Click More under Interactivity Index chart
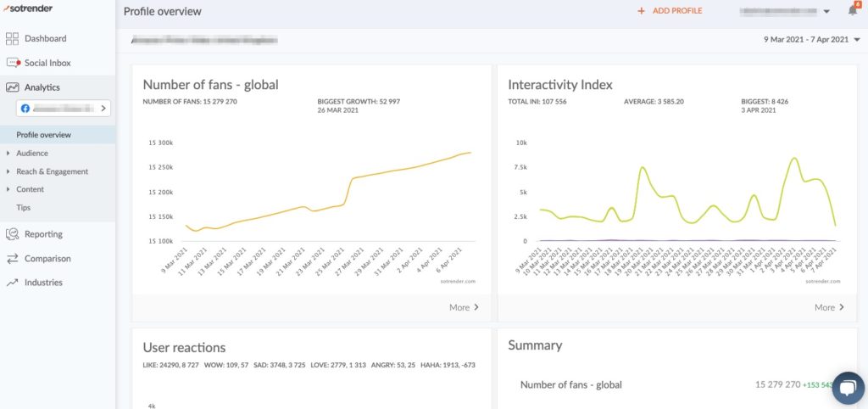868x409 pixels. point(829,307)
